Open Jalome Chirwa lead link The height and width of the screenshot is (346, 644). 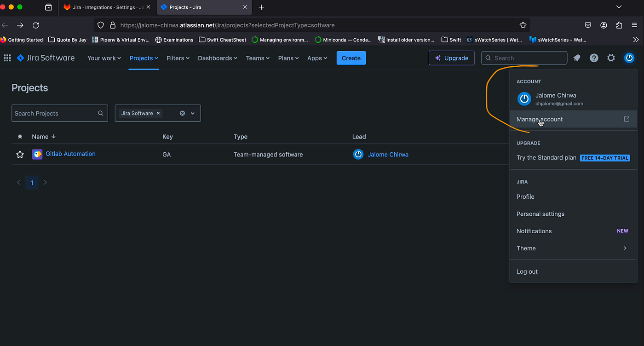pos(388,155)
